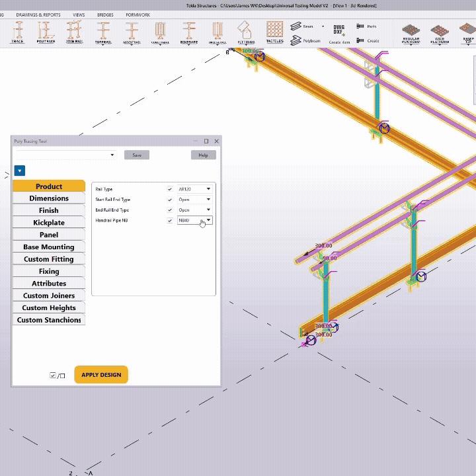Click the DWG DXF create item icon

click(x=339, y=34)
